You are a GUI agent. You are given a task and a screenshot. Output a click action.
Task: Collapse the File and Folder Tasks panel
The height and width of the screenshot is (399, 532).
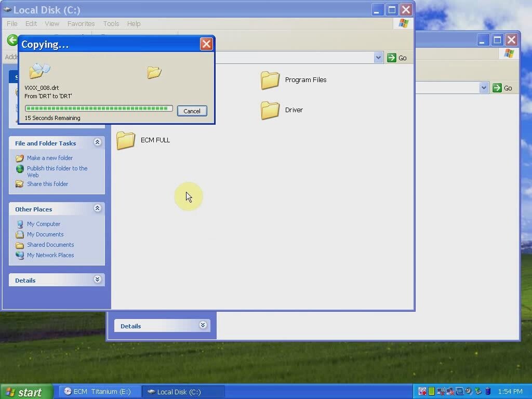click(x=97, y=142)
